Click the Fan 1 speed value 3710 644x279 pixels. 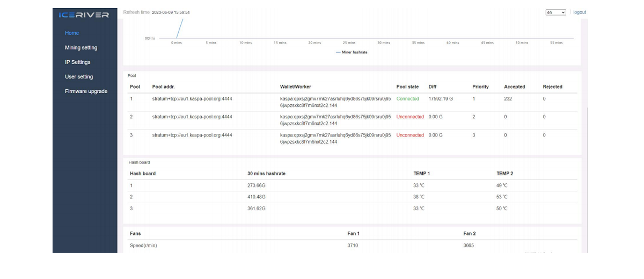[353, 246]
